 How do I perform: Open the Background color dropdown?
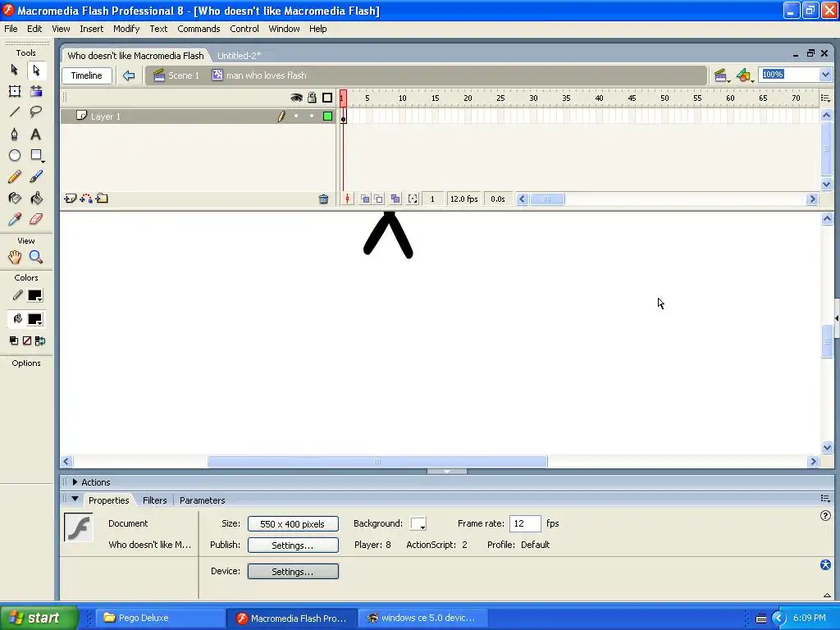point(418,523)
